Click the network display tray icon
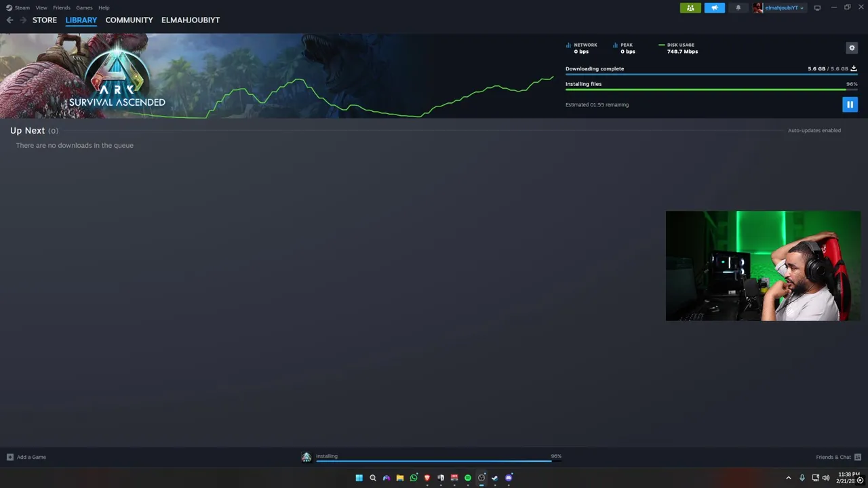 tap(815, 478)
